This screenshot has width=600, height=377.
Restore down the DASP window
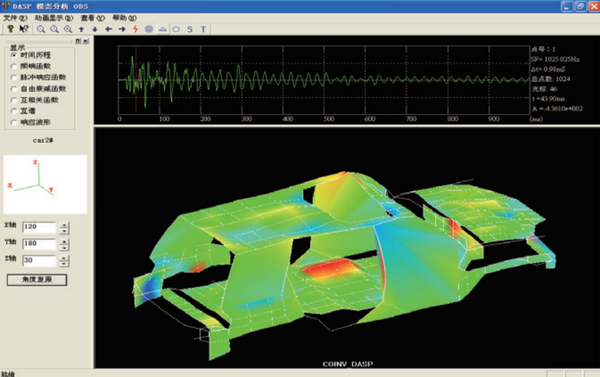[x=580, y=6]
